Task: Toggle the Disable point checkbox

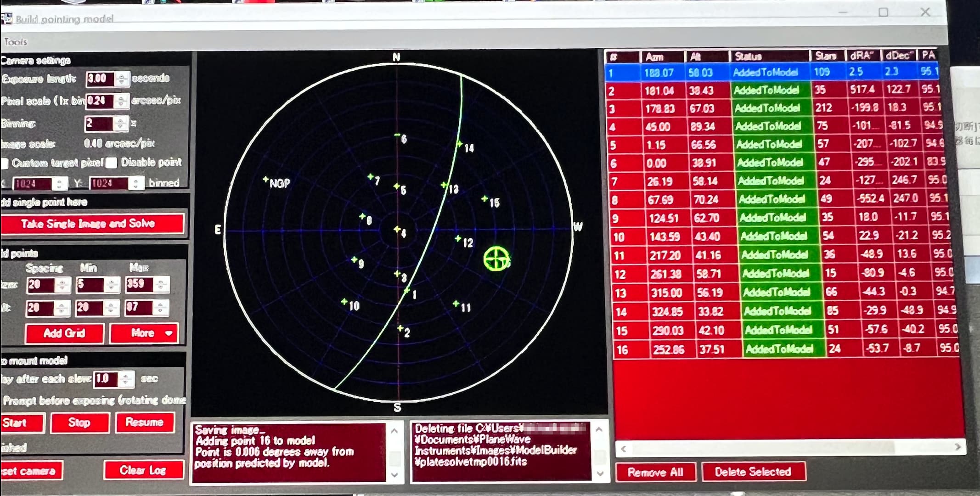Action: [112, 163]
